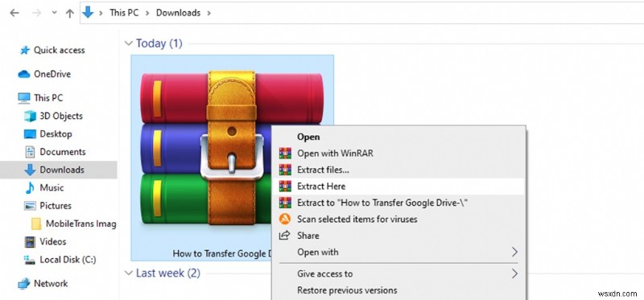This screenshot has width=644, height=300.
Task: Click WinRAR icon beside Extract files
Action: tap(285, 170)
